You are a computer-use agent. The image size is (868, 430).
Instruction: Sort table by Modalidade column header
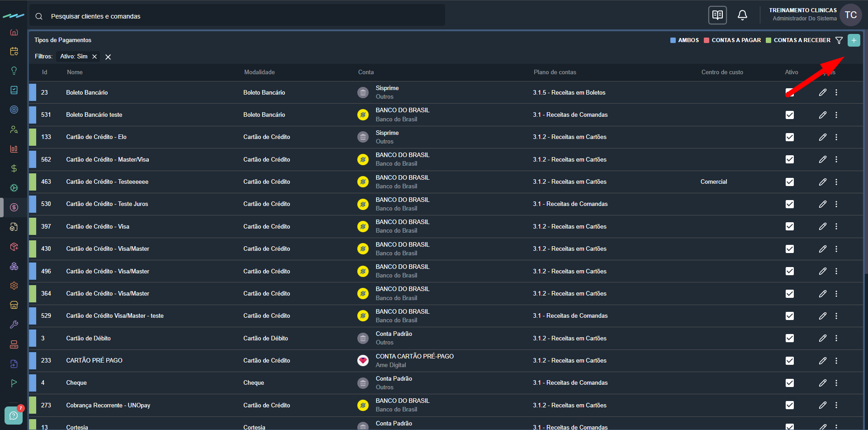tap(259, 72)
